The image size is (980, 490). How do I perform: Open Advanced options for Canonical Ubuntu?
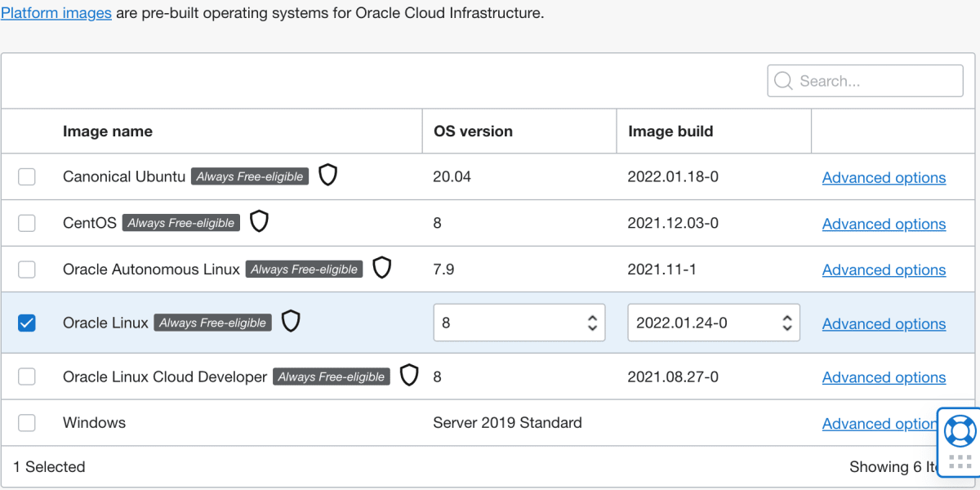[x=884, y=177]
